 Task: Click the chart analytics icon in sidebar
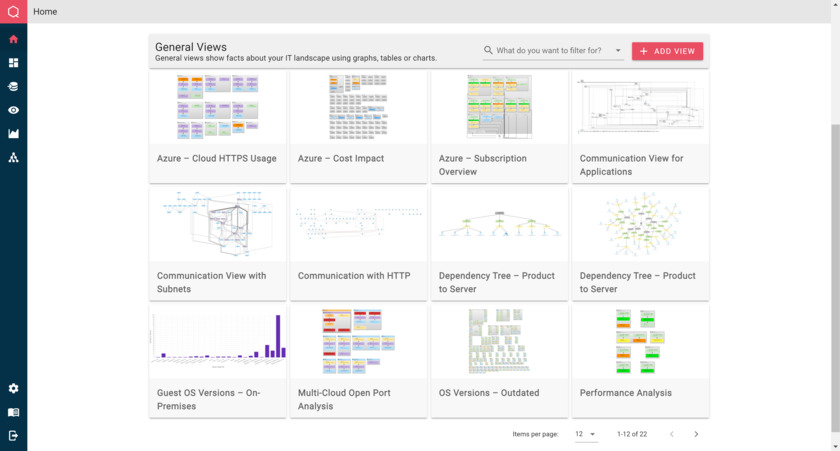point(13,133)
